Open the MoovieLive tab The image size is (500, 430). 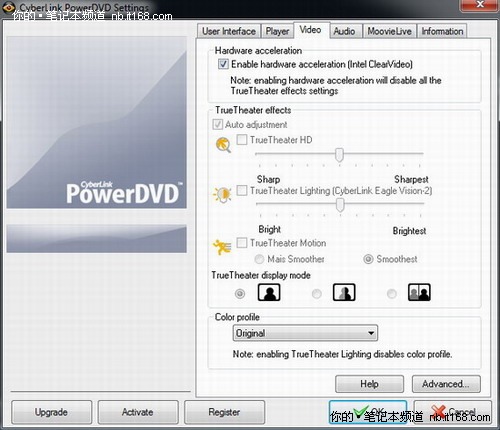[389, 31]
